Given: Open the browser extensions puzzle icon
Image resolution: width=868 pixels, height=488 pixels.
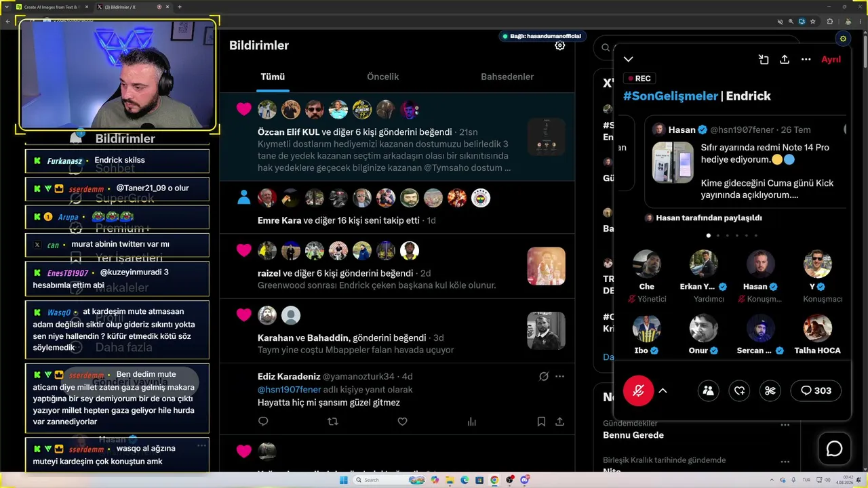Looking at the screenshot, I should pyautogui.click(x=830, y=21).
